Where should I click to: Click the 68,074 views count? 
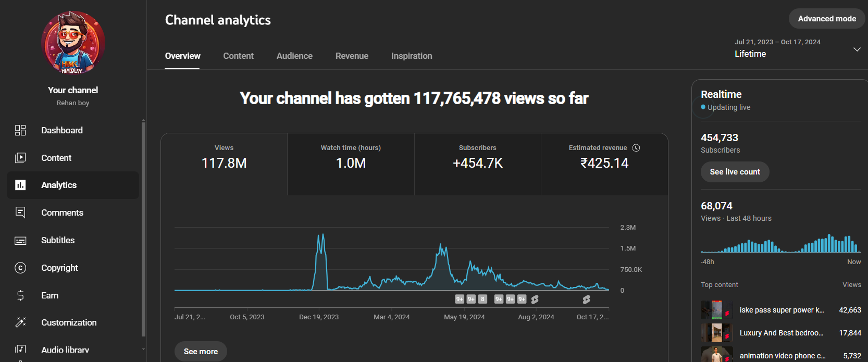tap(716, 206)
